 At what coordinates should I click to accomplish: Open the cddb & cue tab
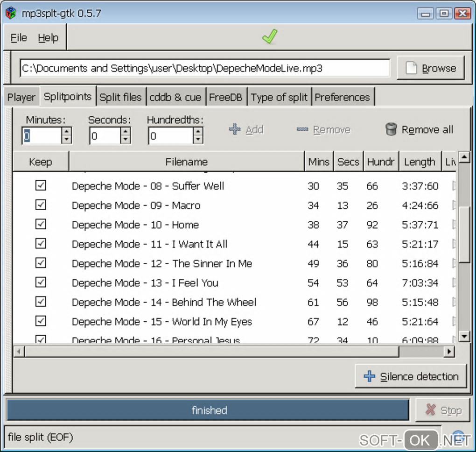point(175,97)
